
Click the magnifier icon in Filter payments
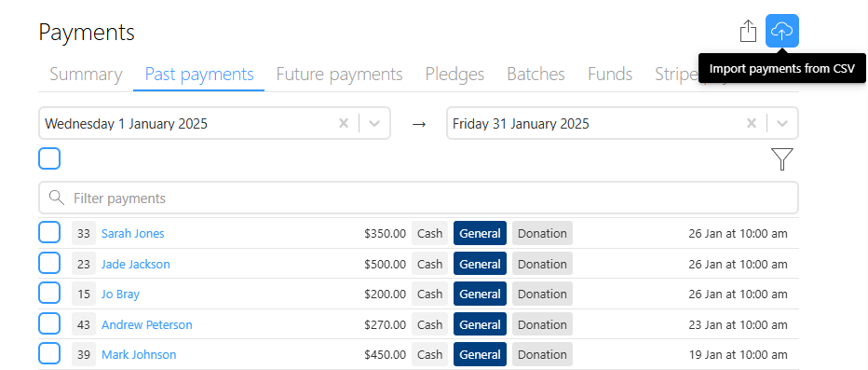(x=56, y=198)
